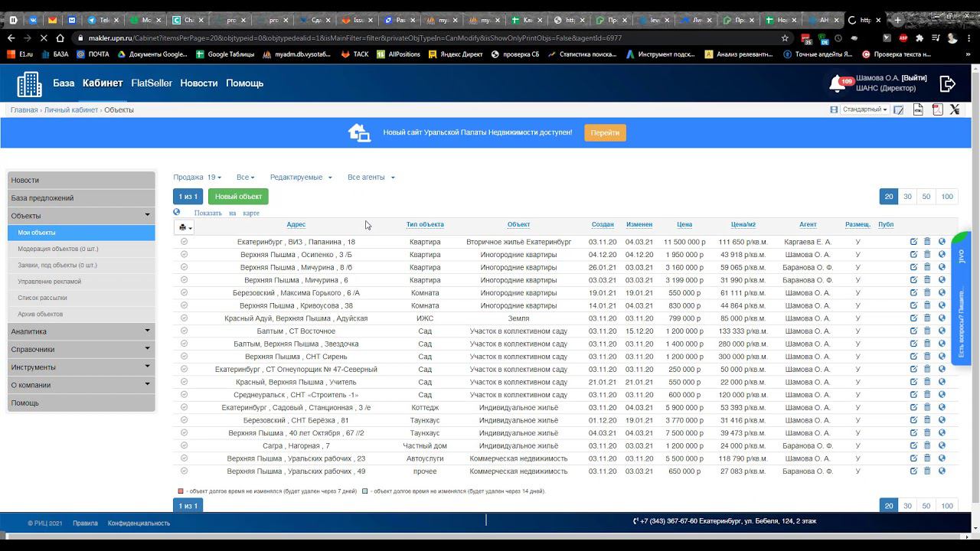This screenshot has height=551, width=980.
Task: Open Кабинет in top navigation
Action: [x=103, y=83]
